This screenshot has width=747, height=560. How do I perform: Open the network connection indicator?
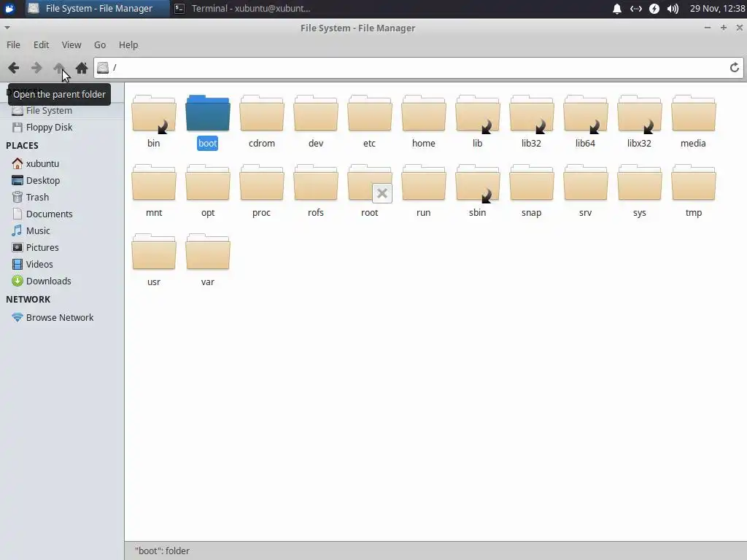tap(635, 9)
